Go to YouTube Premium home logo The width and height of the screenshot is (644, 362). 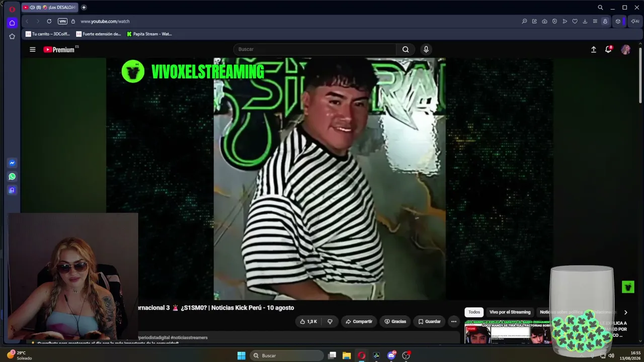coord(59,49)
